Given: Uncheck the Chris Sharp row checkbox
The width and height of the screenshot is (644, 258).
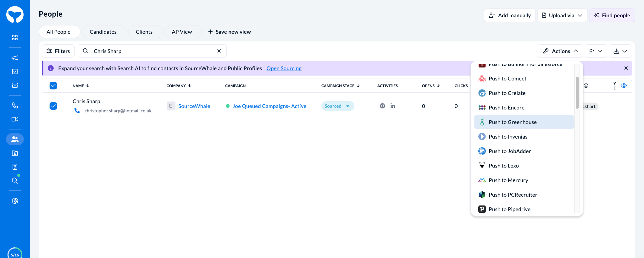Looking at the screenshot, I should [53, 106].
